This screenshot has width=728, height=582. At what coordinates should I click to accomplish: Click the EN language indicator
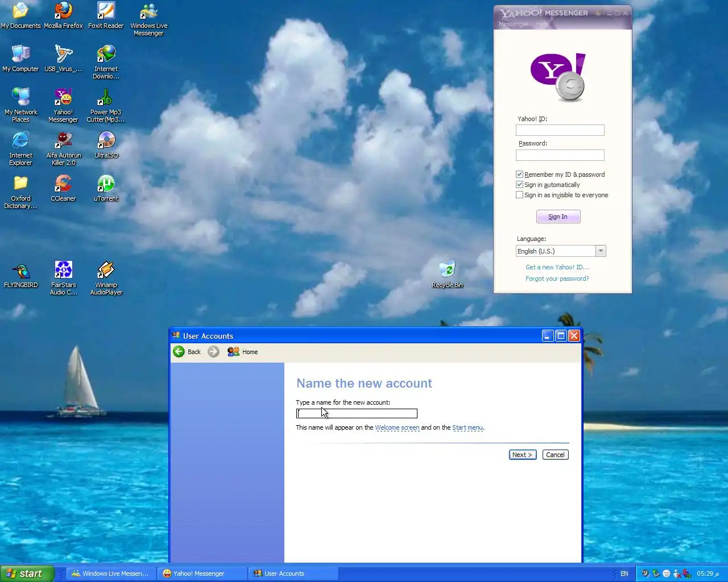tap(624, 573)
